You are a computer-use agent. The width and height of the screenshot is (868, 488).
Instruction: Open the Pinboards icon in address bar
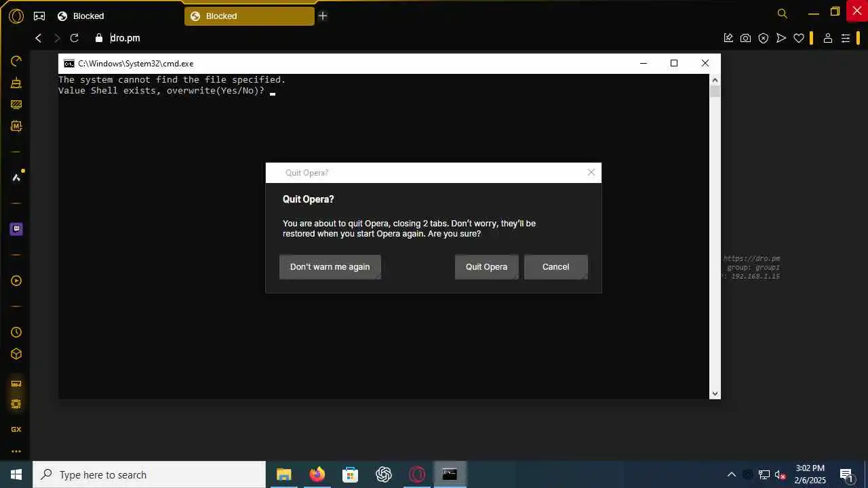pos(728,38)
